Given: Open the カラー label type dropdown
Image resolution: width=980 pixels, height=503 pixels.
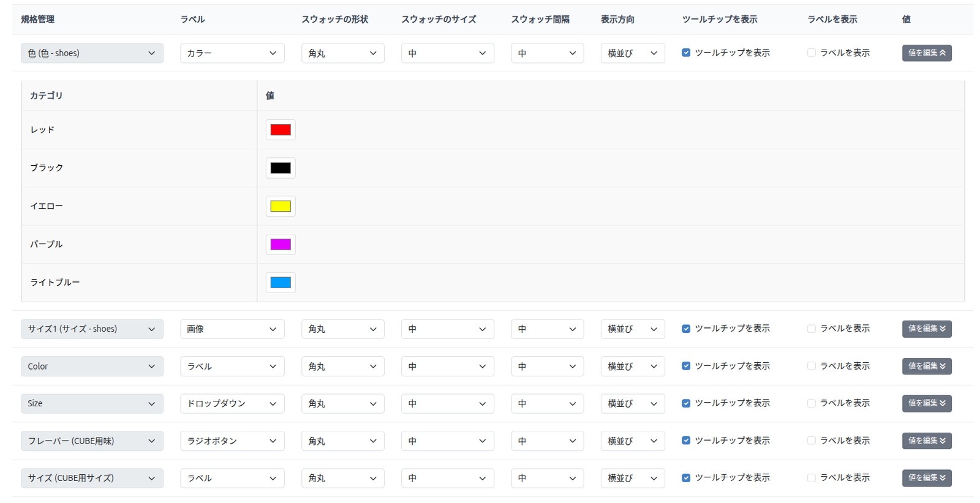Looking at the screenshot, I should click(x=232, y=53).
